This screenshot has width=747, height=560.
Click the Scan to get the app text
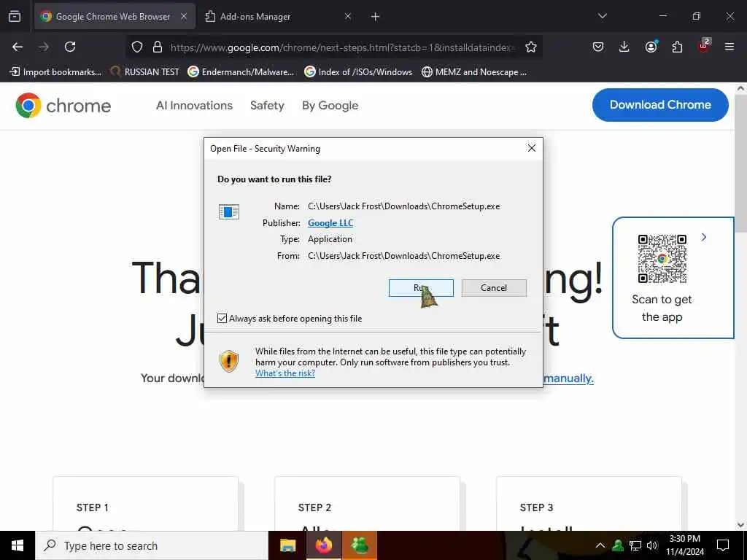(662, 308)
